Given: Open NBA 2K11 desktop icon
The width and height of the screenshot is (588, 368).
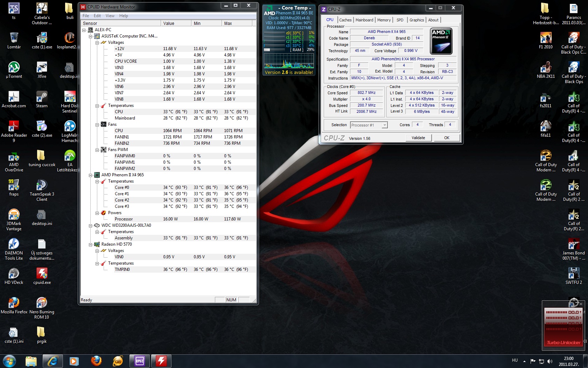Looking at the screenshot, I should [x=546, y=70].
